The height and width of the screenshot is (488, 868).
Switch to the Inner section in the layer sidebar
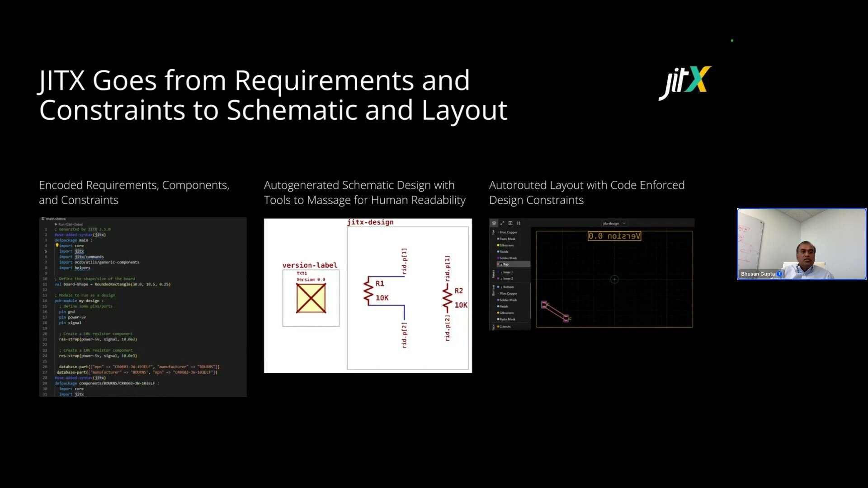pyautogui.click(x=493, y=274)
